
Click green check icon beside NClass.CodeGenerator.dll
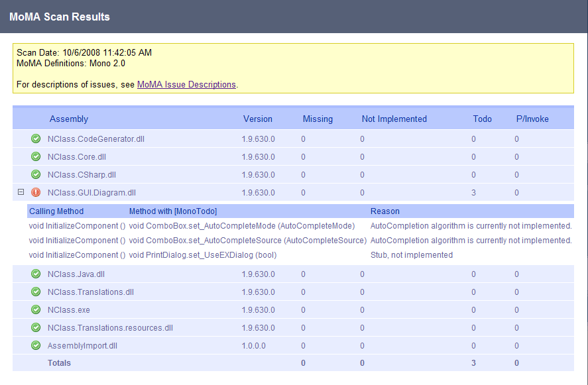coord(36,139)
